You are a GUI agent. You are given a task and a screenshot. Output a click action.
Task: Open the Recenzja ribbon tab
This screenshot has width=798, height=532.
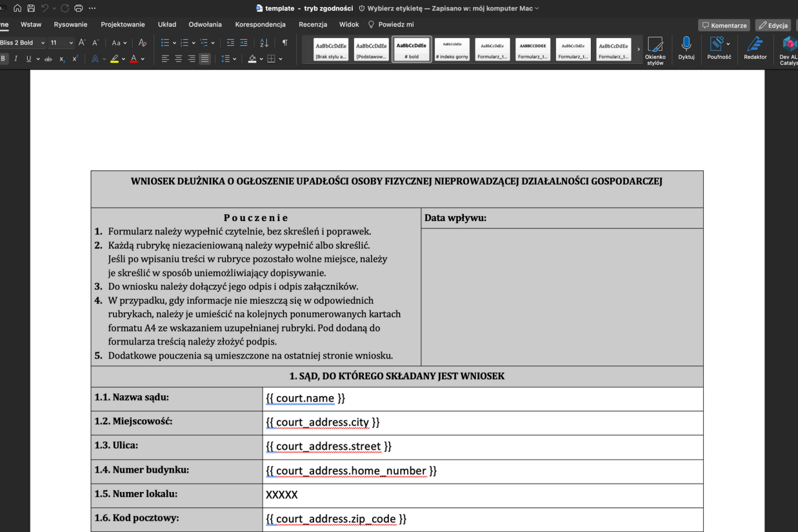[x=313, y=24]
